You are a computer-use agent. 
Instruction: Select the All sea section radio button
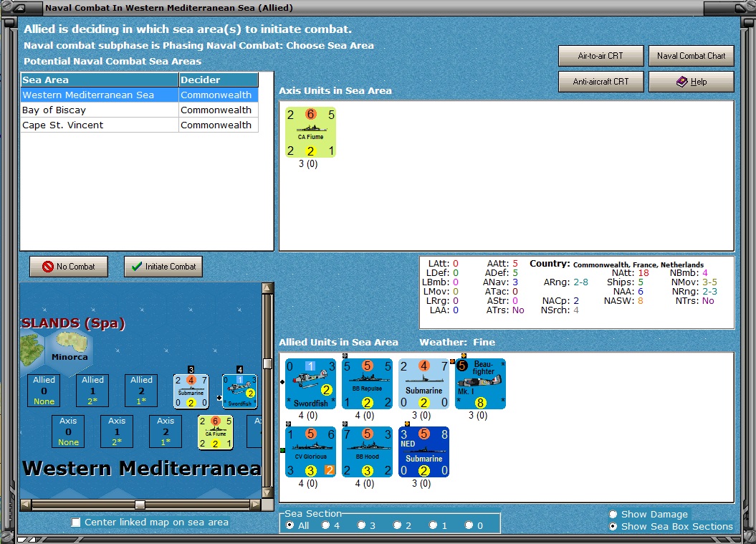(290, 525)
